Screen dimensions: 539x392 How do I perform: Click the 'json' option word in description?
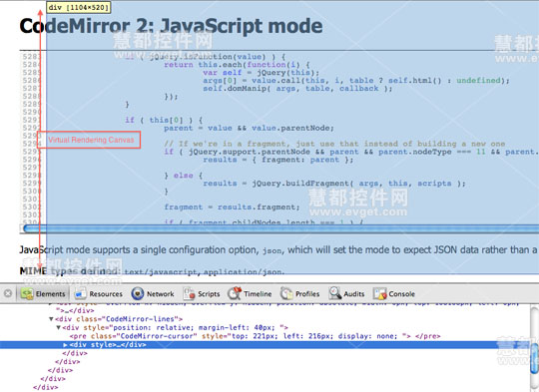[271, 250]
